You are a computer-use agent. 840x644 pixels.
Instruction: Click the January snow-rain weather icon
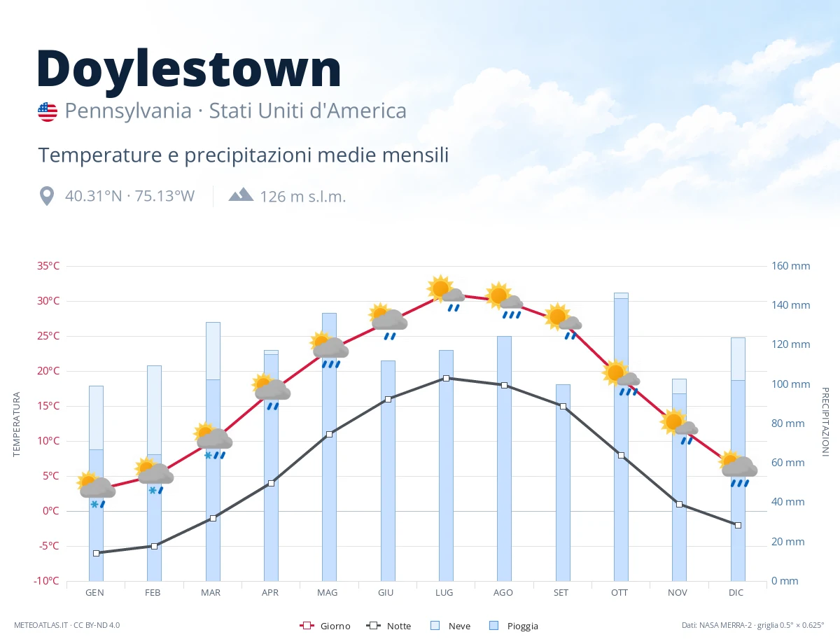pos(96,489)
